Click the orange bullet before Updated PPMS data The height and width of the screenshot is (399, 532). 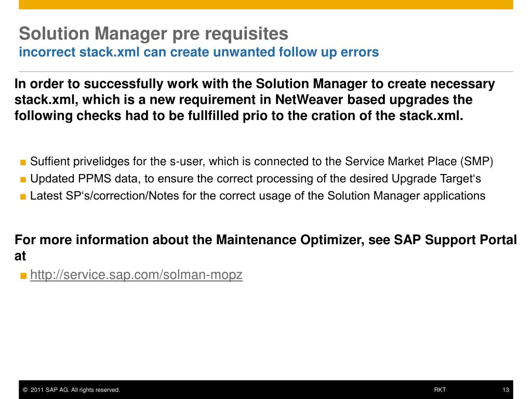click(x=23, y=179)
